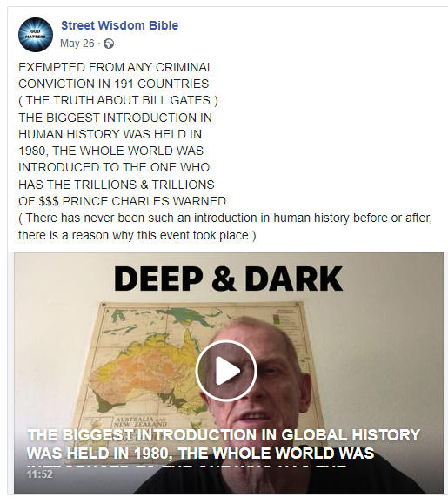
Task: Click the Australia landmass on the wall map
Action: click(x=151, y=363)
